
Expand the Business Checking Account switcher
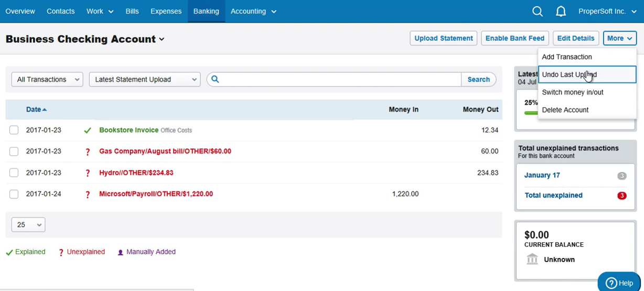coord(85,39)
